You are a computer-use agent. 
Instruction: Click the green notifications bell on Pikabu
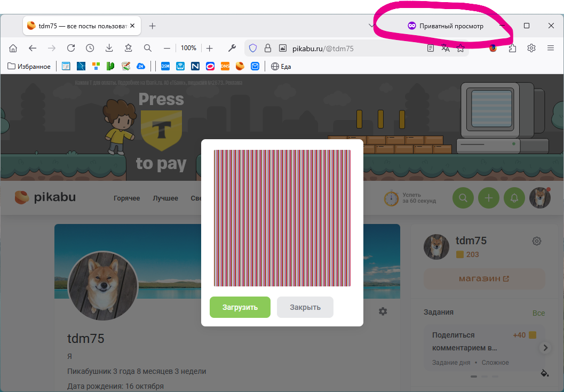pyautogui.click(x=514, y=198)
